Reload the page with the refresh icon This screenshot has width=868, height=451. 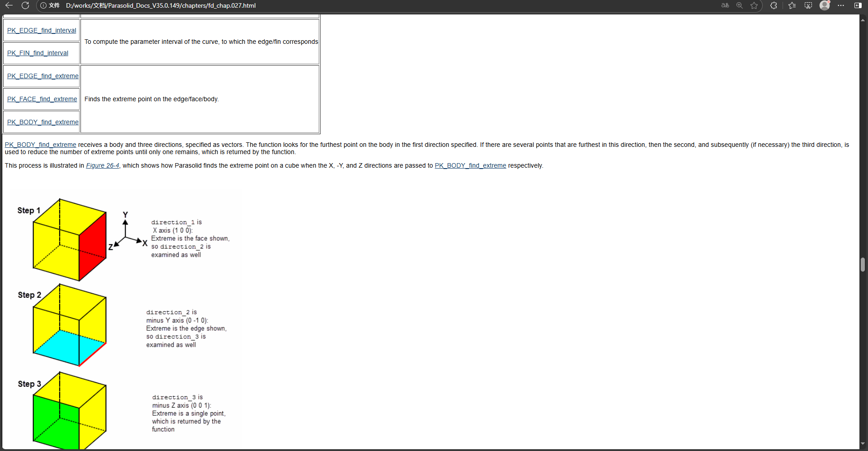(25, 5)
